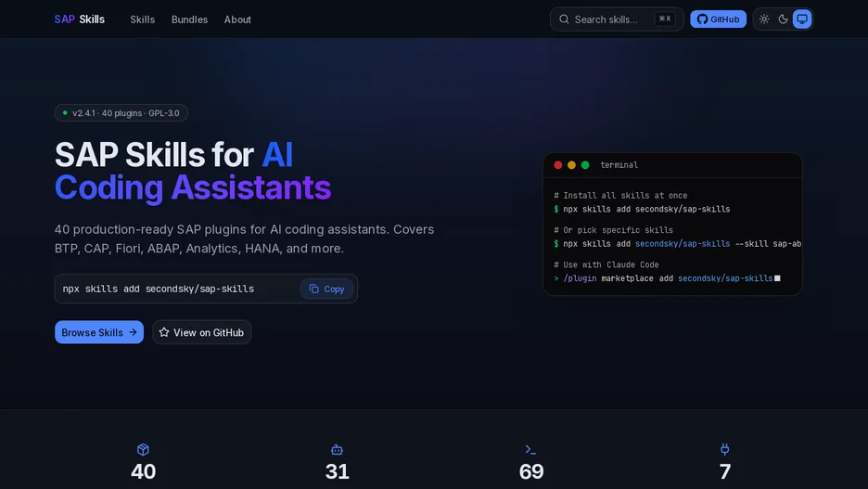
Task: Select system theme monitor icon
Action: [801, 19]
